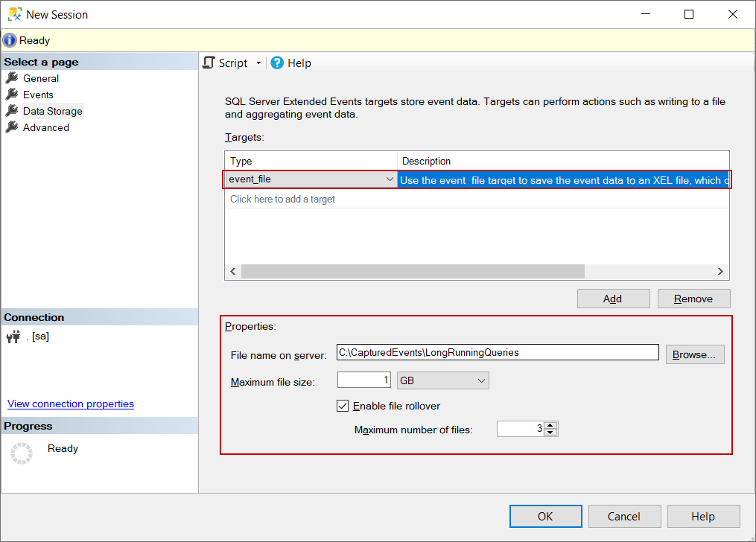
Task: Maximize the New Session window
Action: tap(689, 14)
